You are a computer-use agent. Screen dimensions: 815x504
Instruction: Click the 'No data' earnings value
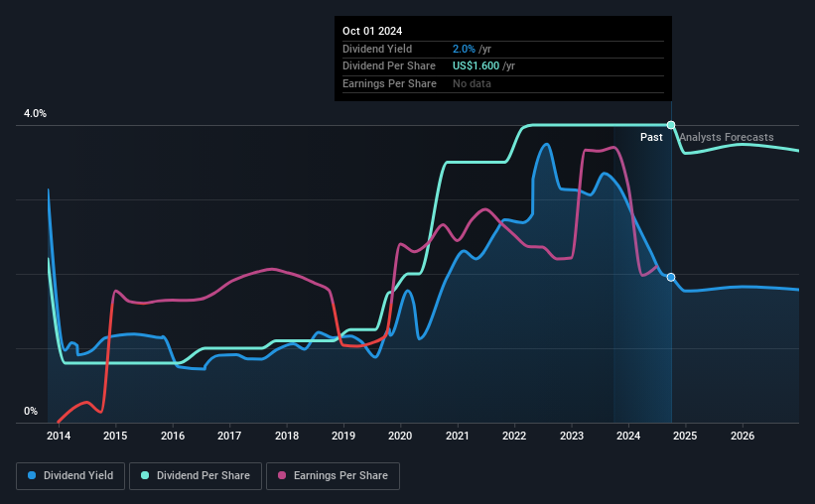coord(472,83)
